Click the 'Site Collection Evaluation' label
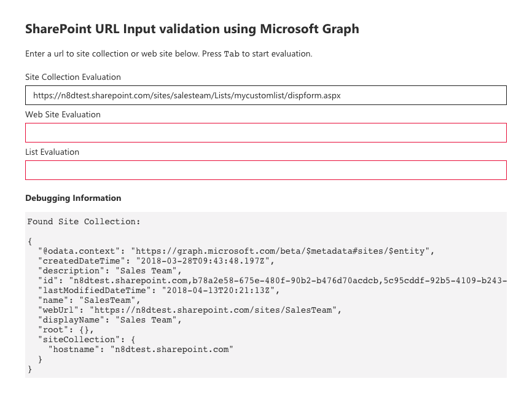 [73, 77]
